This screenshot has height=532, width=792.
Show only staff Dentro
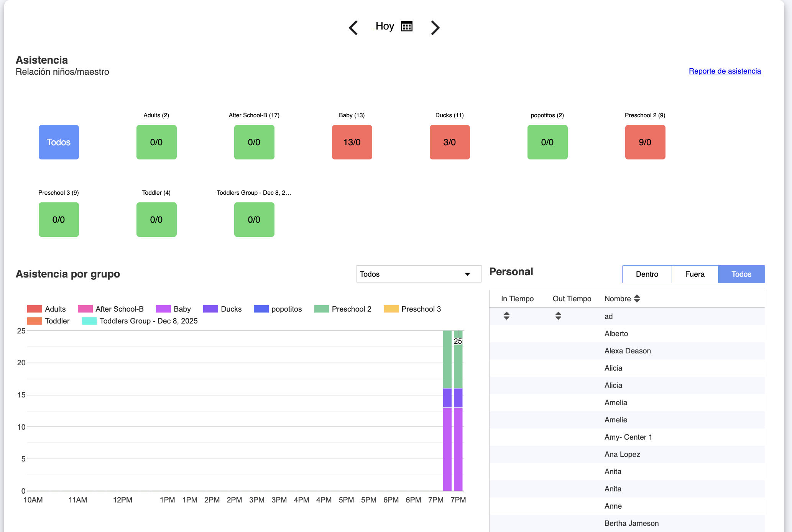(x=647, y=274)
